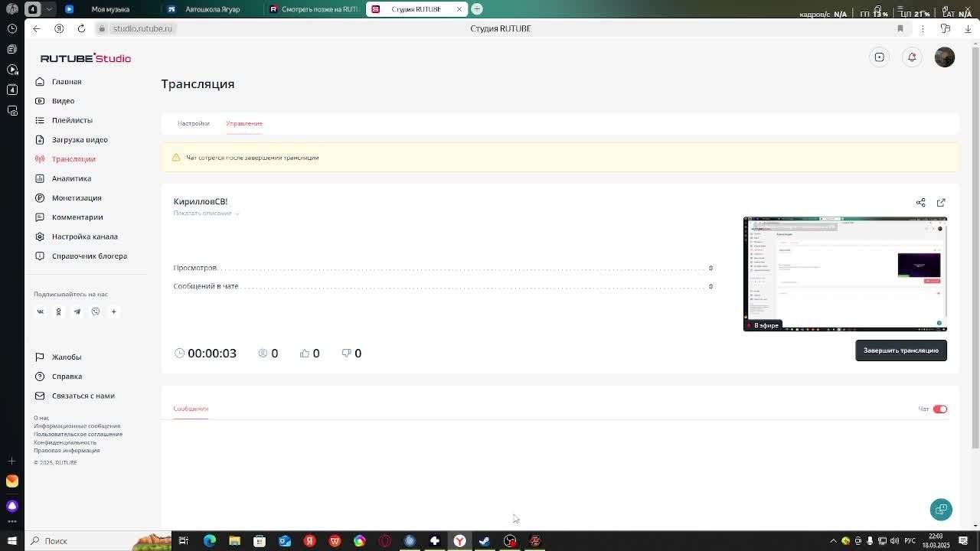Open the add video icon in the header

click(x=880, y=57)
